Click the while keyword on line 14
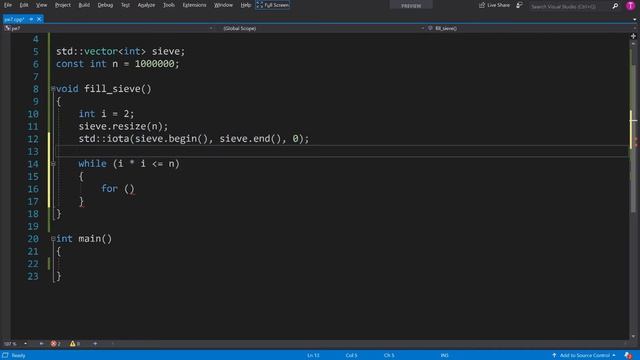 (x=92, y=164)
